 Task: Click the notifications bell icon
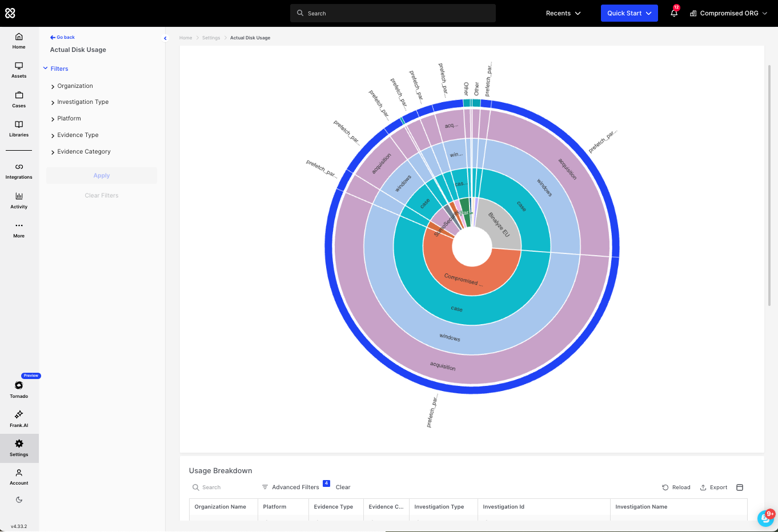point(674,13)
